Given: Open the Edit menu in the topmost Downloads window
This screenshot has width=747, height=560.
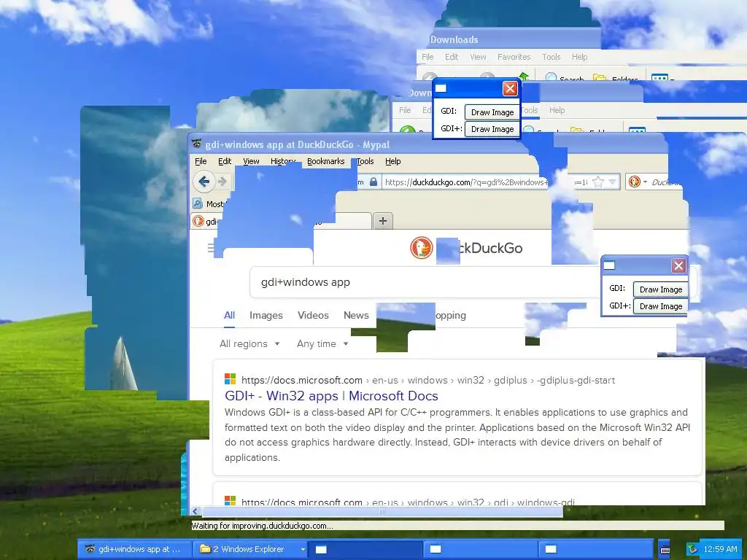Looking at the screenshot, I should (451, 57).
